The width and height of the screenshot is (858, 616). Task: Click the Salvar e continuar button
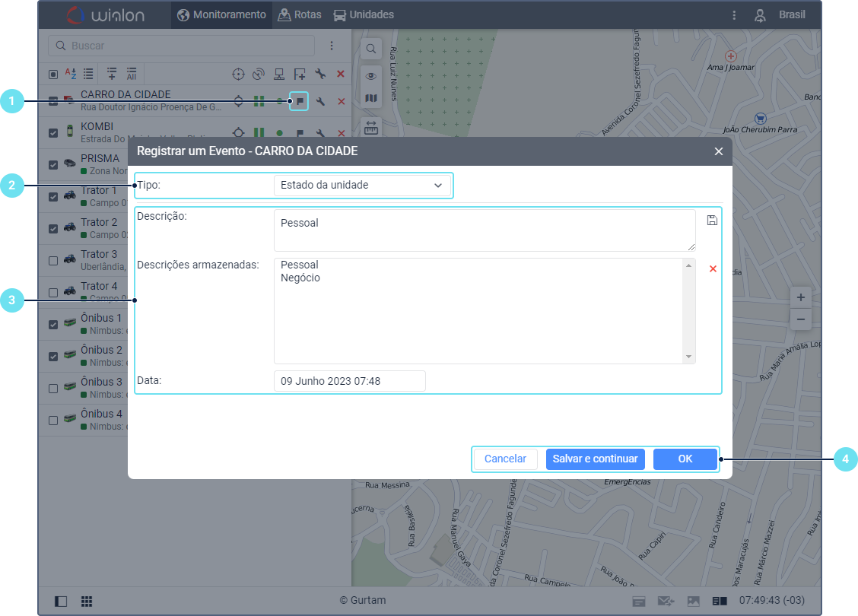point(595,459)
